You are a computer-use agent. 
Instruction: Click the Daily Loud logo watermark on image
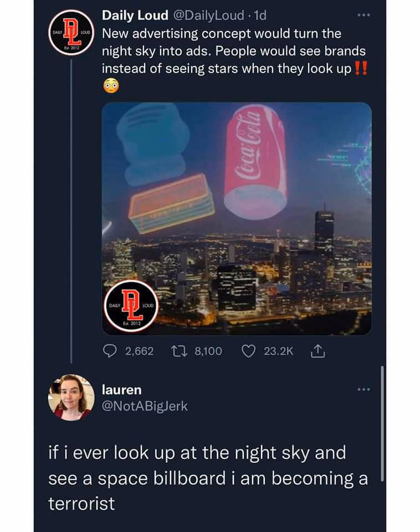click(x=131, y=306)
